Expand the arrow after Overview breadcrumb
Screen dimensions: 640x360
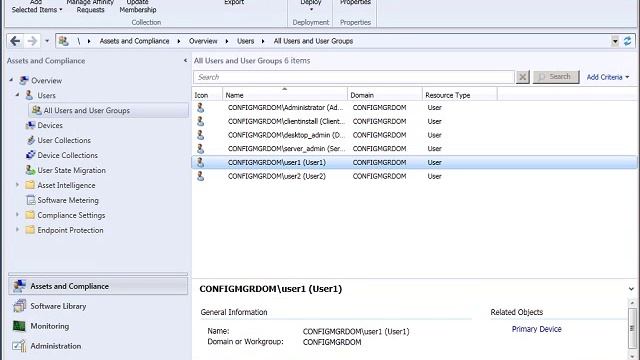coord(227,41)
